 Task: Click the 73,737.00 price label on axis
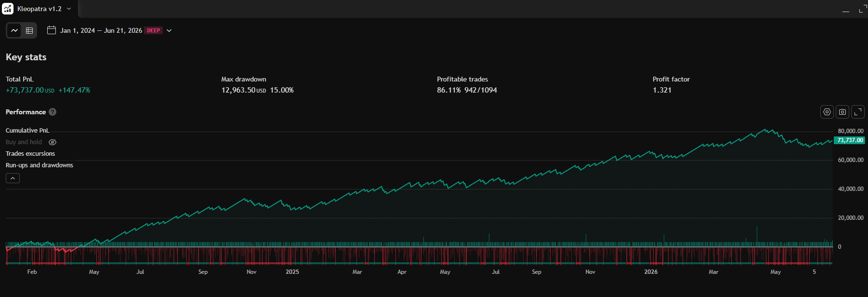850,140
